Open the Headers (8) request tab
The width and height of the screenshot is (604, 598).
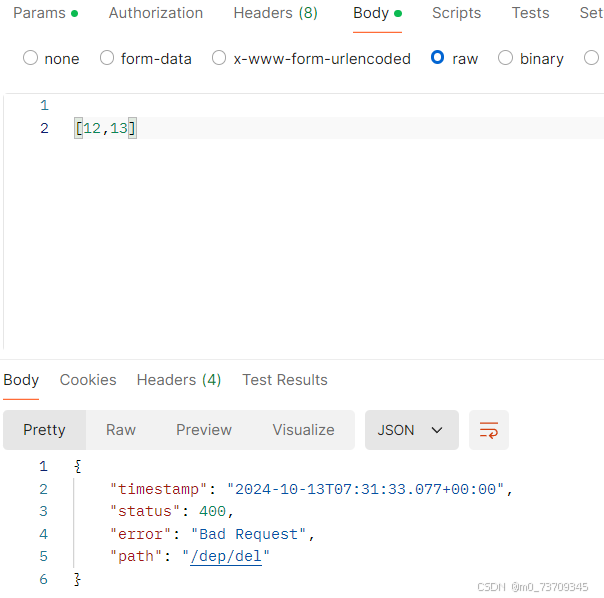point(275,13)
